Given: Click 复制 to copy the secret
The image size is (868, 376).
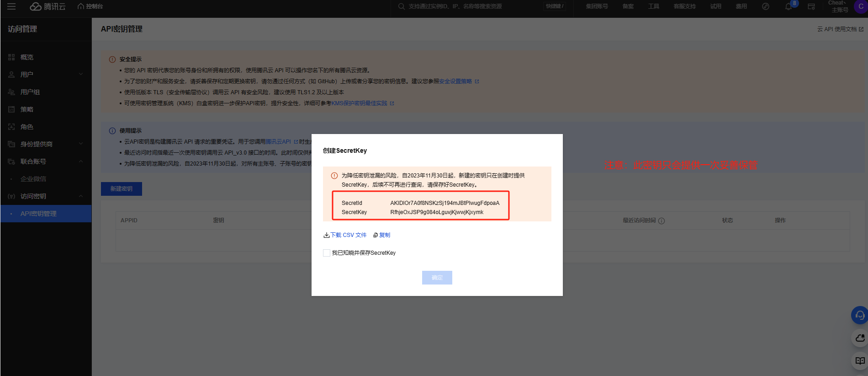Looking at the screenshot, I should 382,235.
